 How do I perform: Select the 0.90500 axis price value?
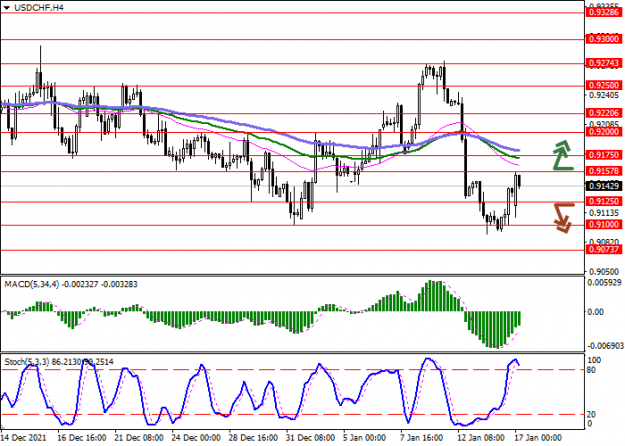point(604,272)
